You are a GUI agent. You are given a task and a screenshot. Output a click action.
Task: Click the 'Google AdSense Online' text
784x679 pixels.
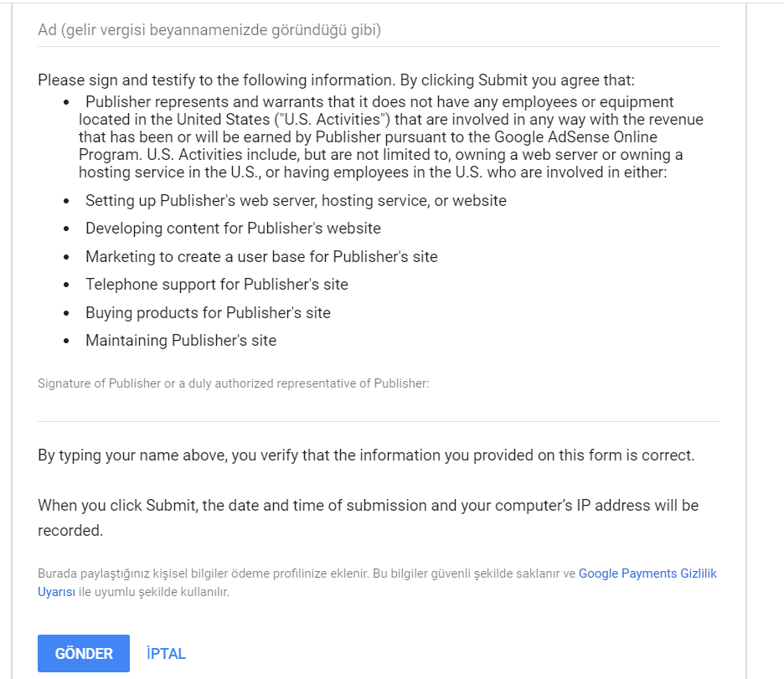point(575,137)
